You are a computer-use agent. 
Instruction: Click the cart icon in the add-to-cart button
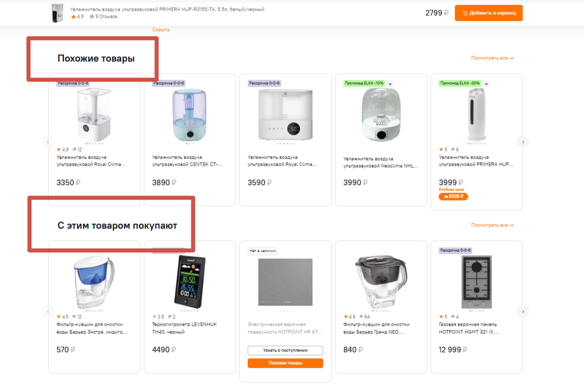tap(465, 13)
